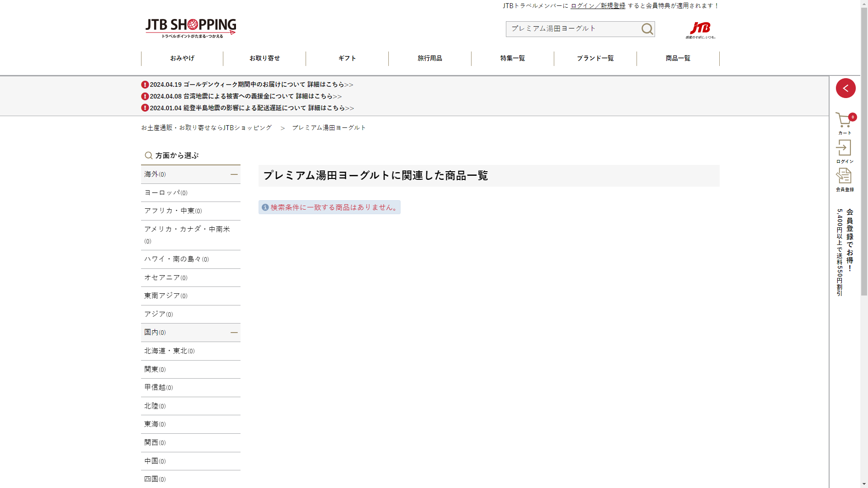Click breadcrumb home link お土産通販

point(206,128)
